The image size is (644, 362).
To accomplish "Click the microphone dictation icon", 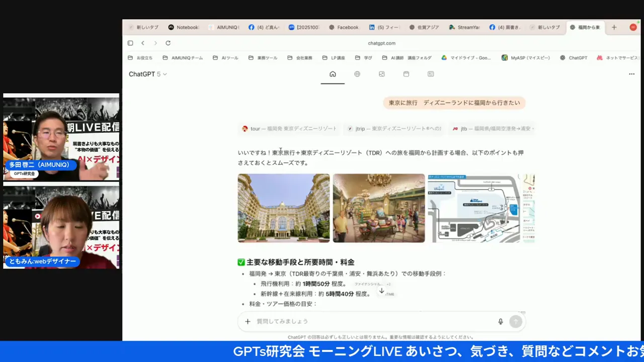I will [x=500, y=321].
